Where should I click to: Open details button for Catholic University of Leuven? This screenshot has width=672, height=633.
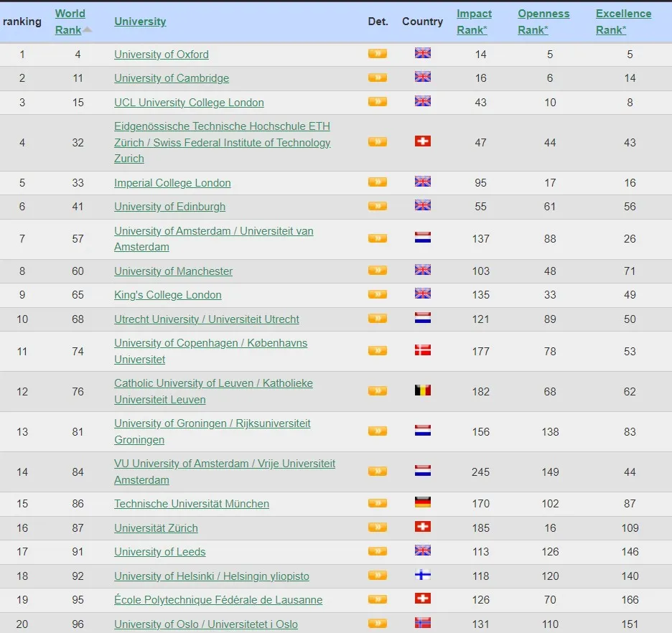[x=378, y=391]
